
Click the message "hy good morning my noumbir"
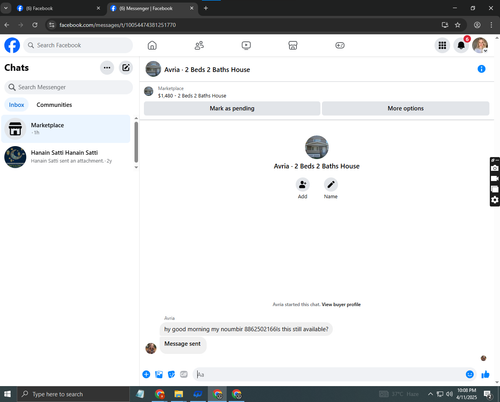[246, 329]
